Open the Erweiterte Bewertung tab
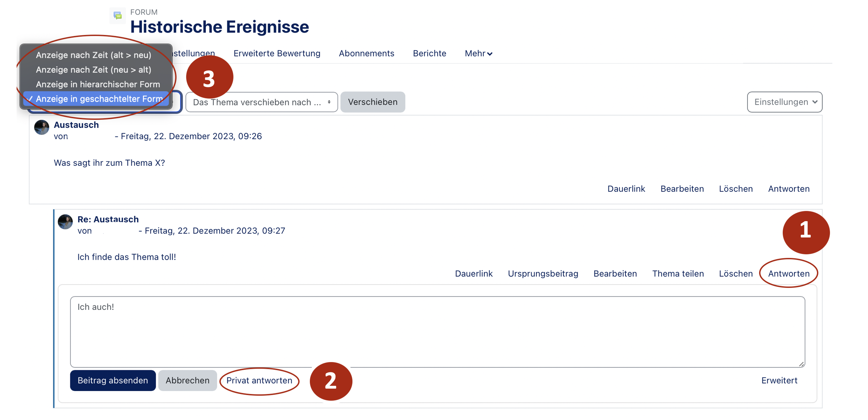Image resolution: width=868 pixels, height=420 pixels. (x=277, y=53)
